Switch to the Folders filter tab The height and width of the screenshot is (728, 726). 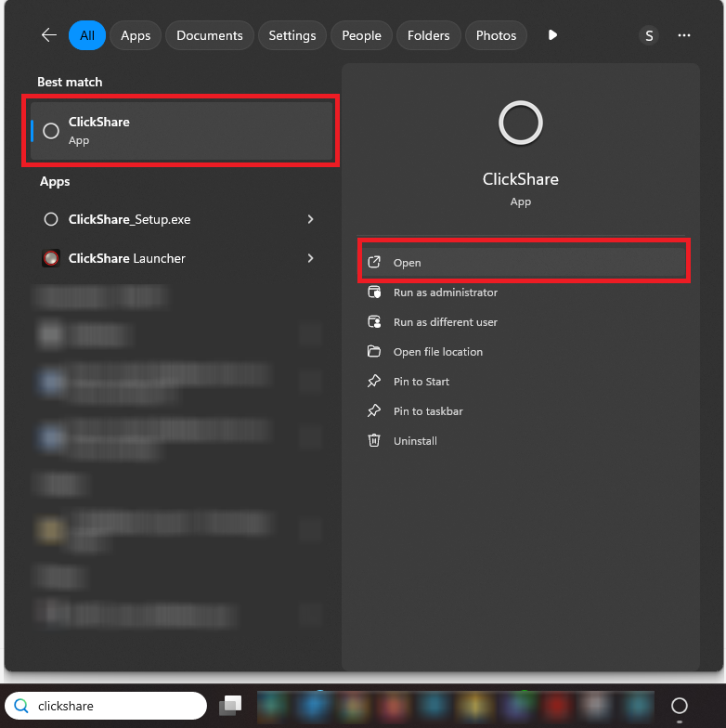point(429,35)
